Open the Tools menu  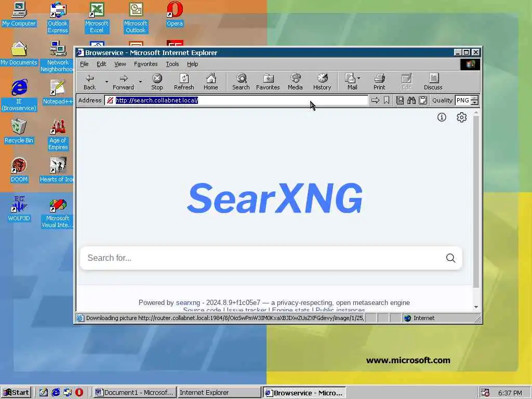pos(172,64)
